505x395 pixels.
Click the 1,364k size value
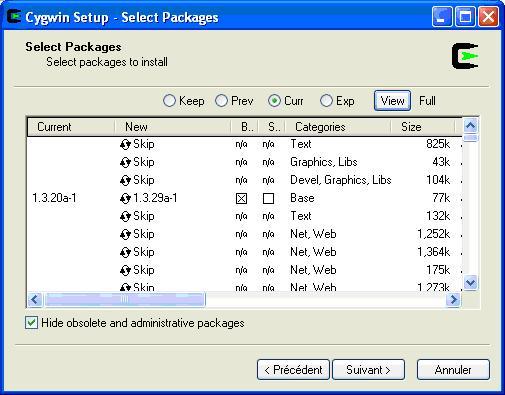coord(434,252)
